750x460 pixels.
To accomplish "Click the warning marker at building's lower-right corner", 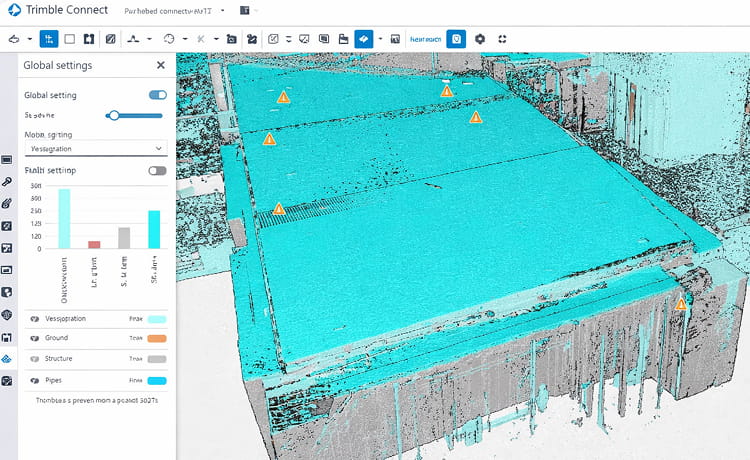I will pyautogui.click(x=681, y=304).
